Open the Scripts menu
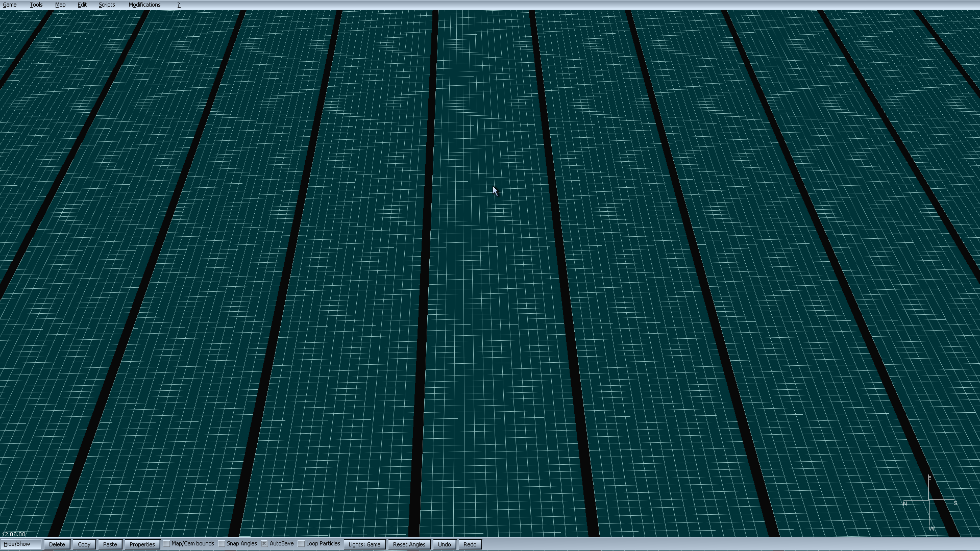Viewport: 980px width, 551px height. click(x=107, y=5)
